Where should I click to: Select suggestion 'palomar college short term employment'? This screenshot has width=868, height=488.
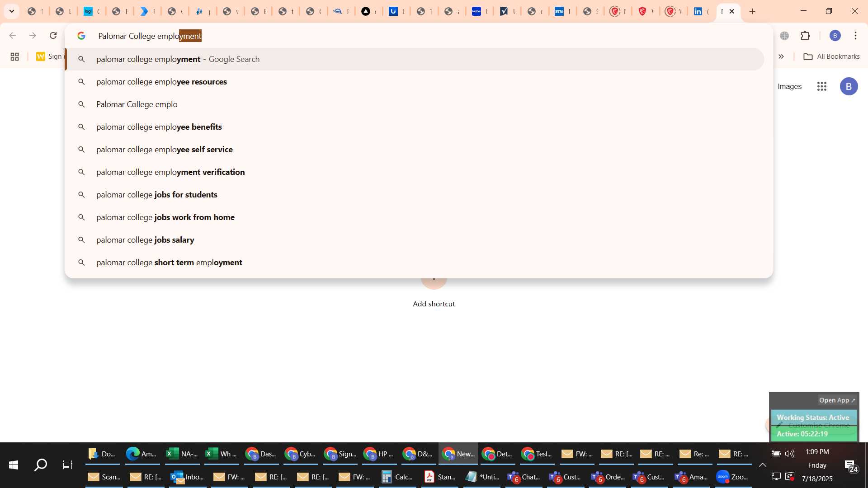415,263
